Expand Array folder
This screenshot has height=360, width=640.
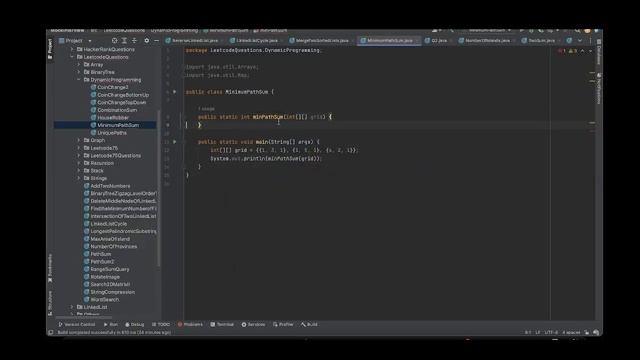[79, 64]
